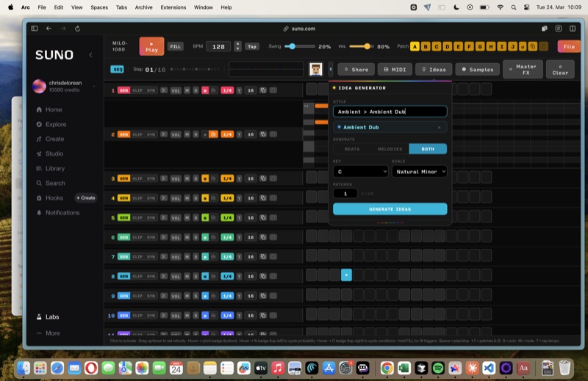Click the Tap tempo button
Image resolution: width=588 pixels, height=381 pixels.
pyautogui.click(x=252, y=46)
